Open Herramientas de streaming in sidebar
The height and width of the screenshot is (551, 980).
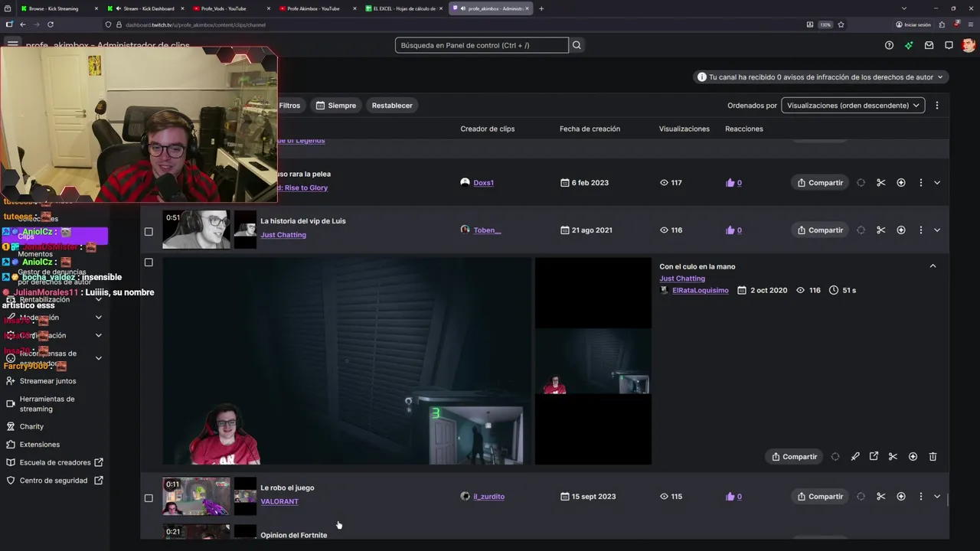47,404
